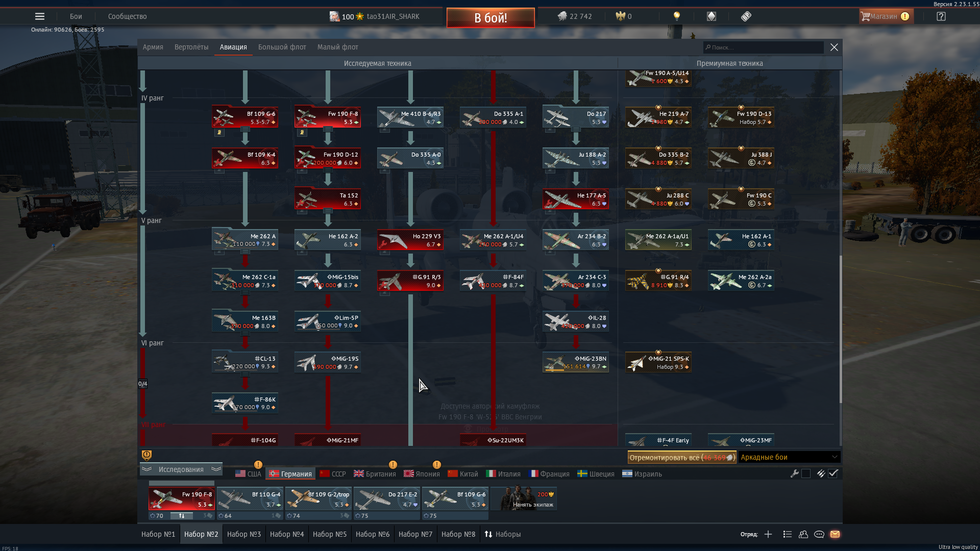Image resolution: width=980 pixels, height=551 pixels.
Task: Select the Франция nation flag
Action: click(533, 474)
